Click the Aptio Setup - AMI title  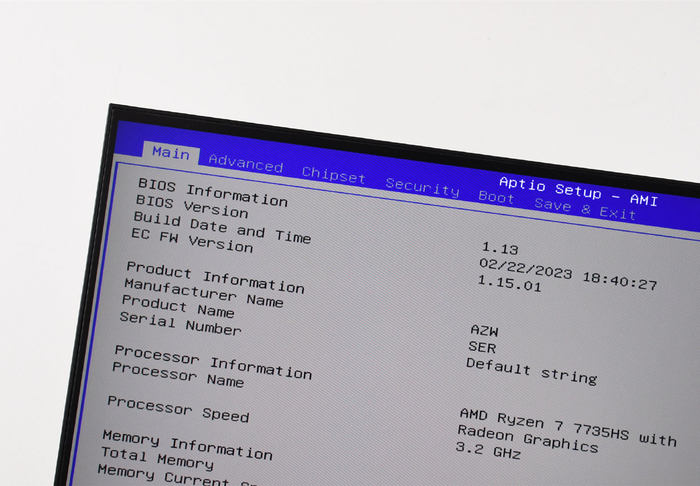click(x=579, y=191)
